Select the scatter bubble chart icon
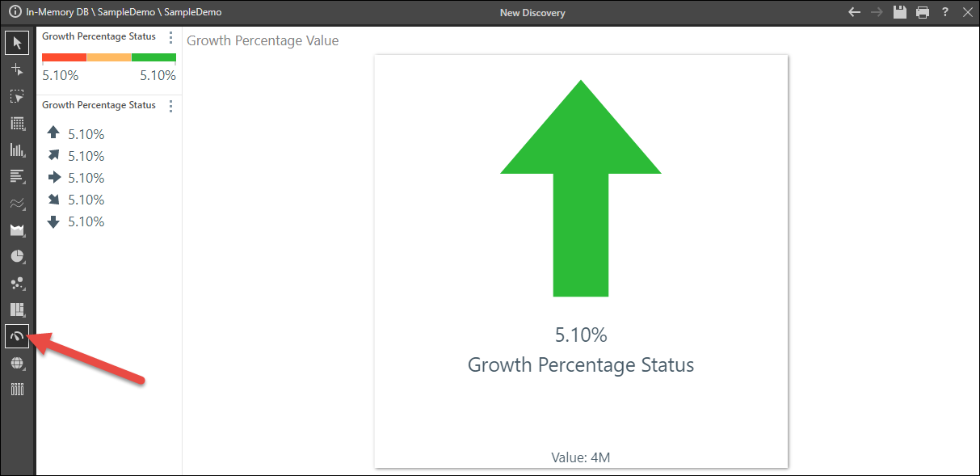 click(x=17, y=284)
